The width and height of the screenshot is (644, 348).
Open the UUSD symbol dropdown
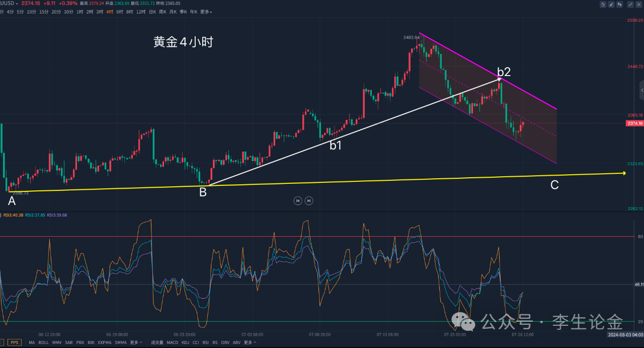click(9, 4)
